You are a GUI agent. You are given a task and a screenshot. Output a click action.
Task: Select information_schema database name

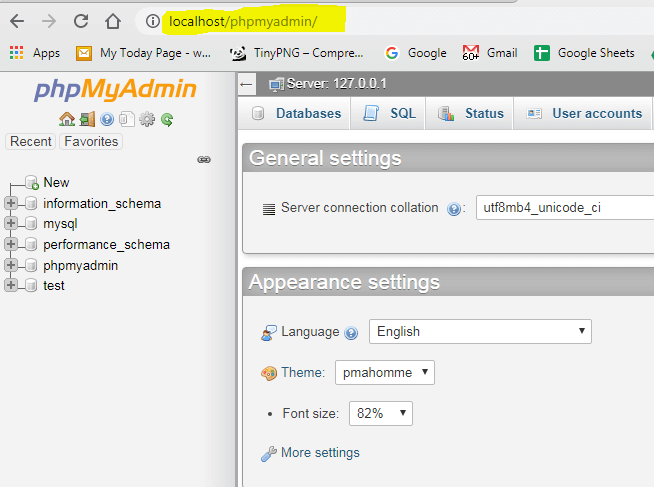(x=102, y=203)
